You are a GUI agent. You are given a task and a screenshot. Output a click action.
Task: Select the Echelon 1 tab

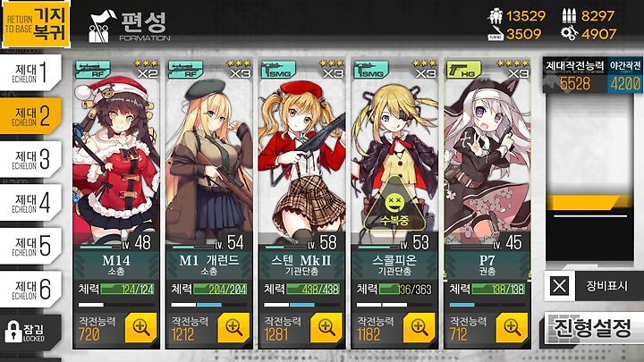(x=30, y=72)
